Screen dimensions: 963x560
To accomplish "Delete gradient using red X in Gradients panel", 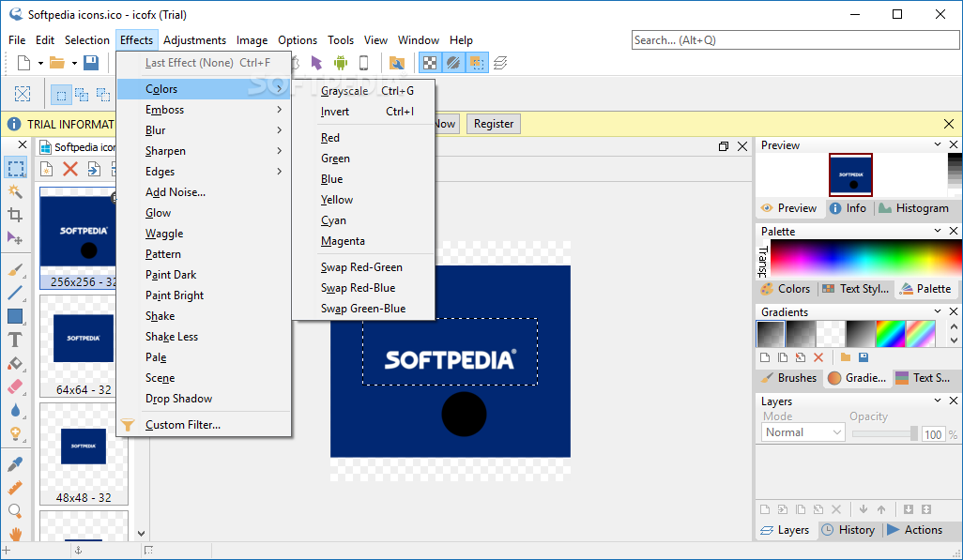I will click(x=818, y=357).
